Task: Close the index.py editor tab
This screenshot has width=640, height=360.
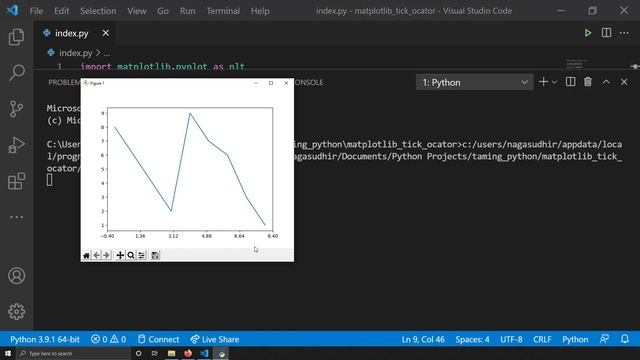Action: click(106, 33)
